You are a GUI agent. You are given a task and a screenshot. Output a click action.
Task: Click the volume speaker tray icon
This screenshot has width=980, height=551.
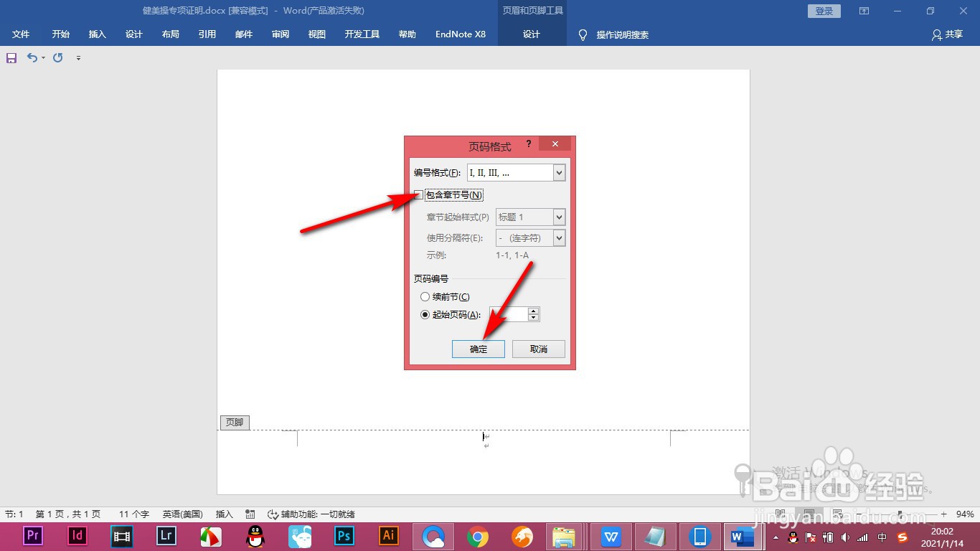pyautogui.click(x=844, y=537)
